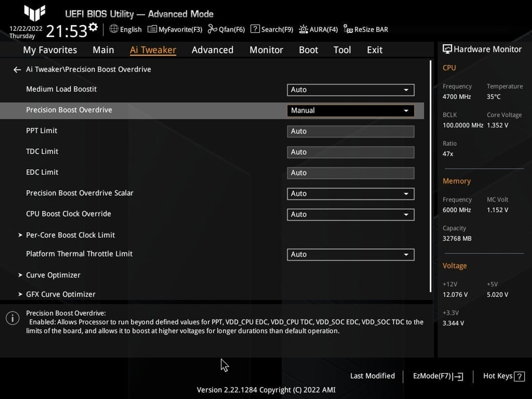The height and width of the screenshot is (399, 532).
Task: Click the clock time 21:53
Action: point(67,31)
